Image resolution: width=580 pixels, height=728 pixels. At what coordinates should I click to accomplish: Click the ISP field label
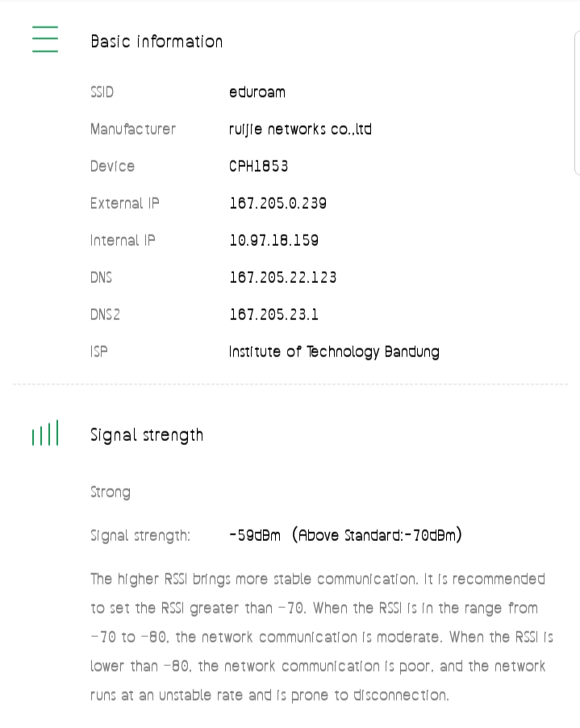click(x=99, y=352)
